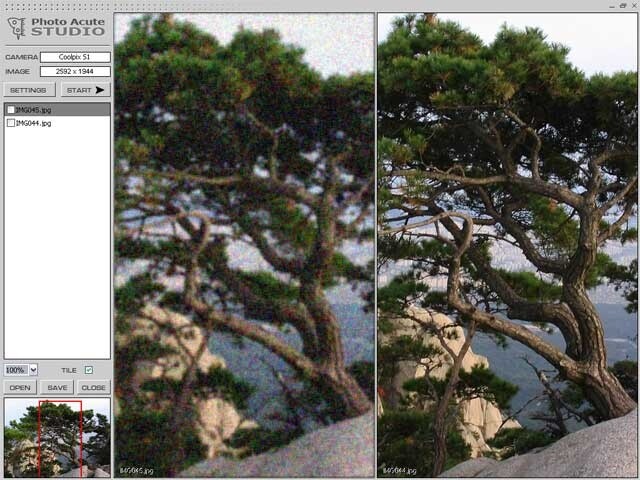Tick the IMG045.jpg checkbox

coord(11,110)
